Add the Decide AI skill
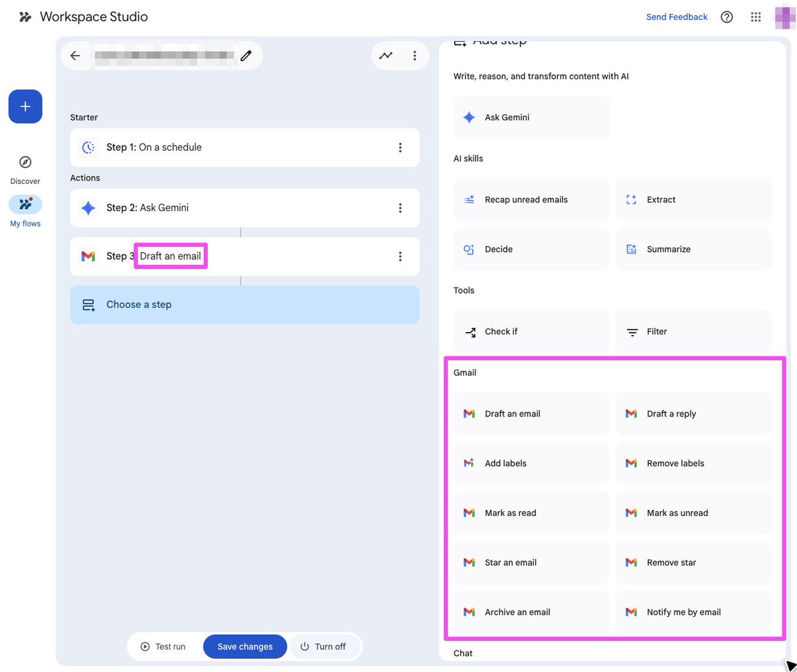This screenshot has width=797, height=672. [x=531, y=250]
